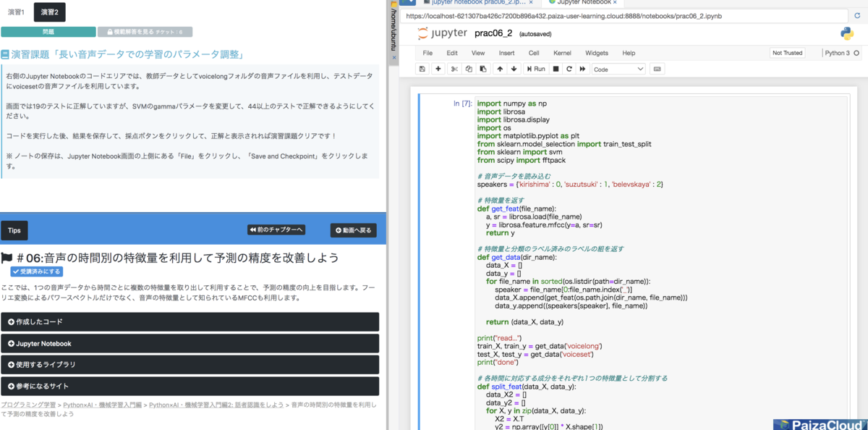Move the selected cell down
Image resolution: width=868 pixels, height=430 pixels.
(x=514, y=69)
